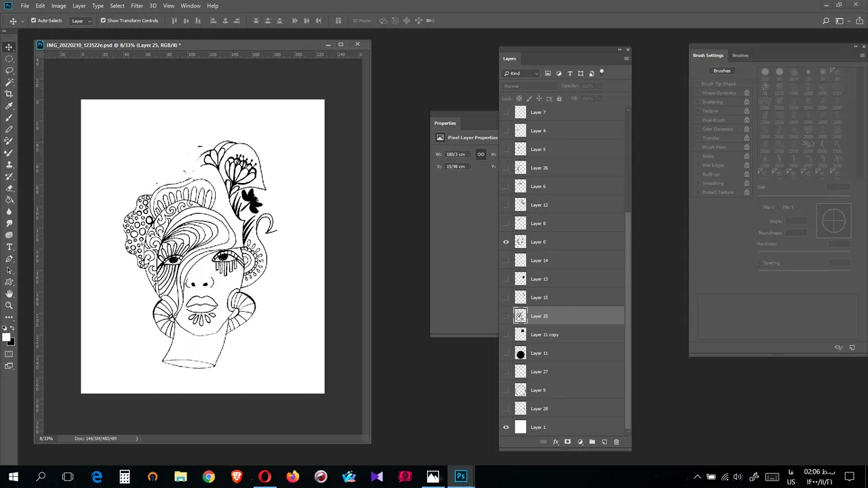Hide Layer 0 using its eye icon
This screenshot has width=868, height=488.
point(506,242)
